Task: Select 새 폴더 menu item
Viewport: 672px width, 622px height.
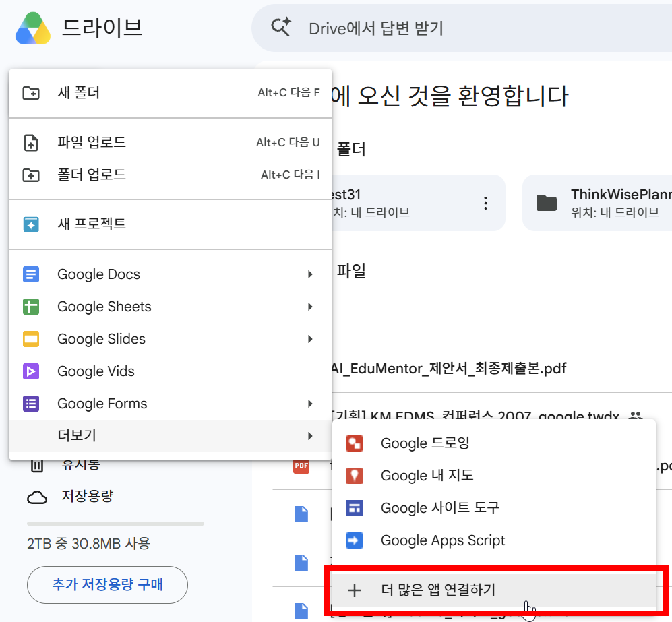Action: pyautogui.click(x=171, y=92)
